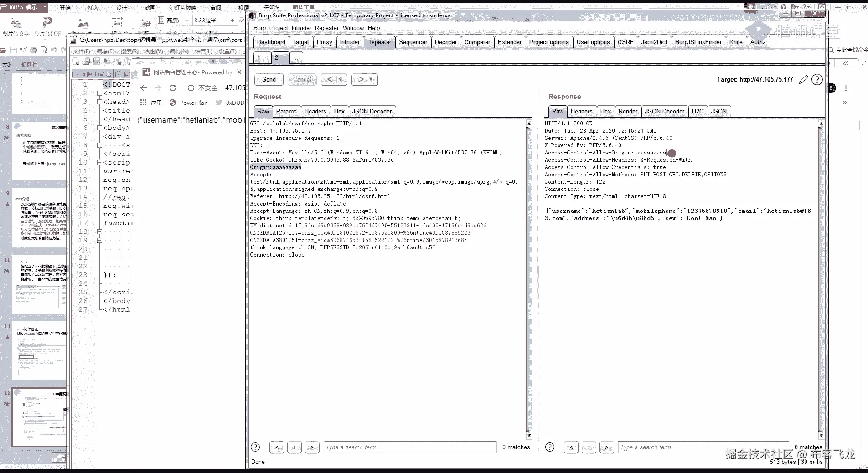Close Repeater tab 1

[x=265, y=58]
